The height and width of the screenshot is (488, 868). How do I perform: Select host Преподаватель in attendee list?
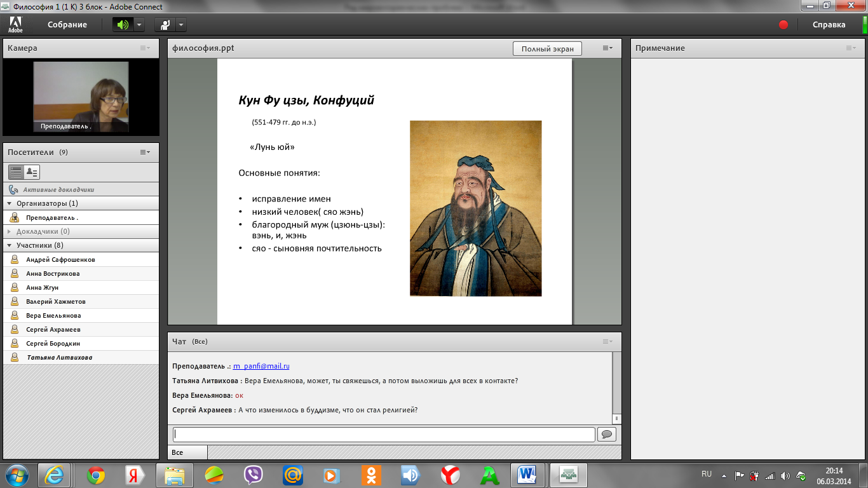coord(81,217)
